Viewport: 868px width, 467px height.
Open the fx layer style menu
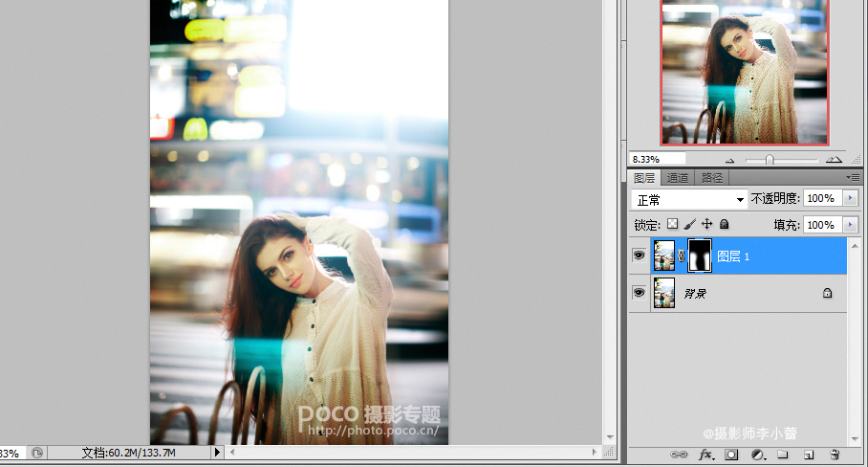click(705, 455)
